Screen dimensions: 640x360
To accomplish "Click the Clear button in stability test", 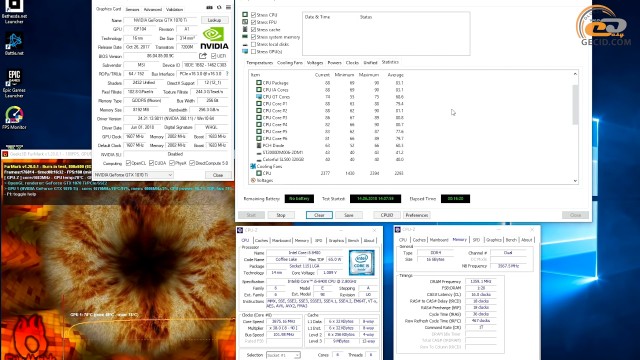I will tap(319, 215).
